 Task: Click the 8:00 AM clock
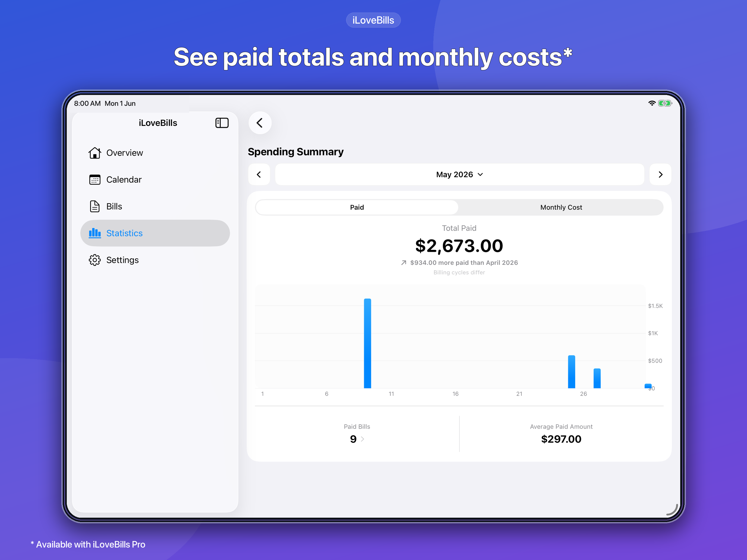point(87,103)
